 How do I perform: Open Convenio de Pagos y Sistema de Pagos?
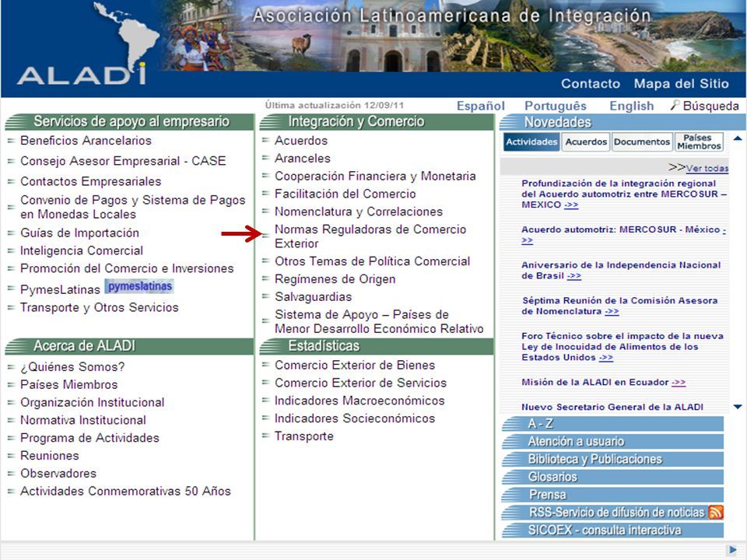coord(132,207)
